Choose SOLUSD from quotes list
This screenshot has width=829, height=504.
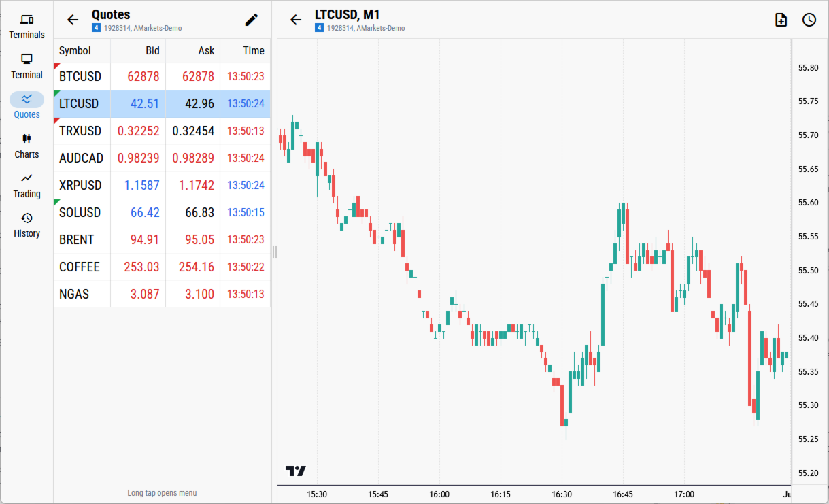click(162, 213)
